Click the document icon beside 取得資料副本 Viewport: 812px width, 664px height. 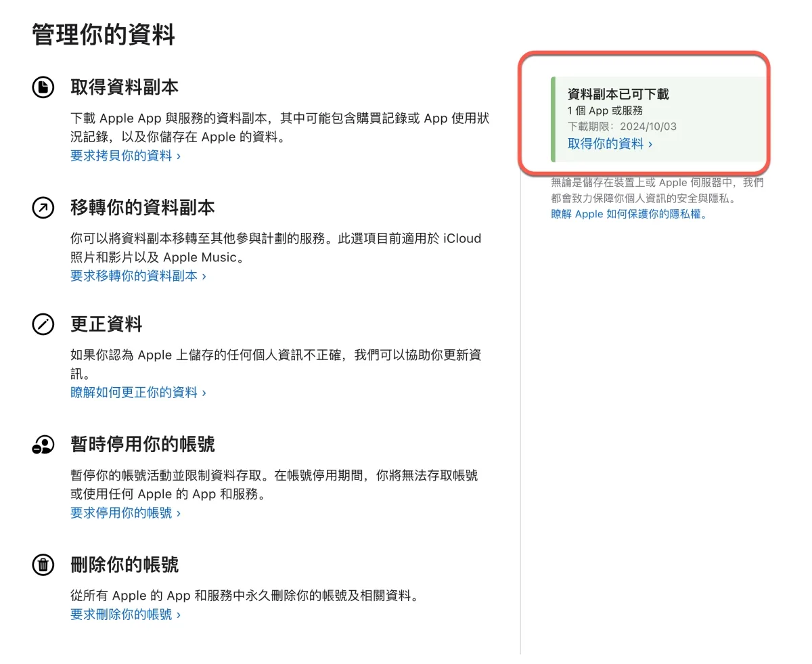(43, 87)
